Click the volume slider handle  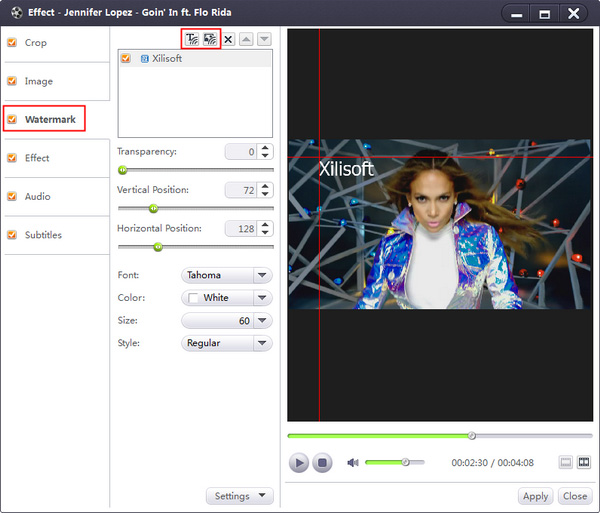[406, 462]
